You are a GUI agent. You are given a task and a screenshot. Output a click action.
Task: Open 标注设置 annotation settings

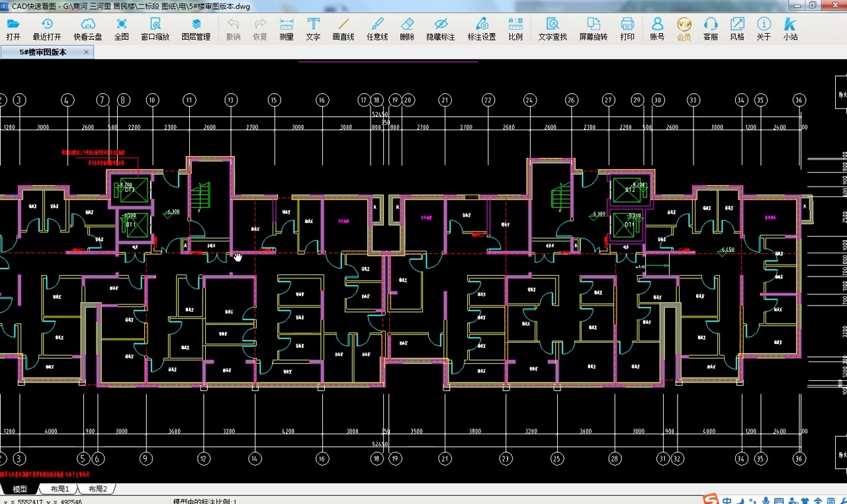click(482, 29)
